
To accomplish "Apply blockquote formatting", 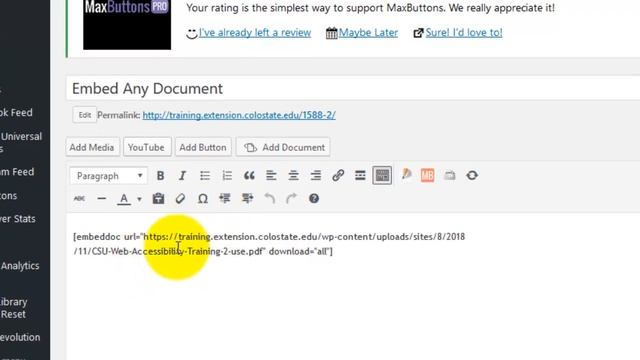I will [249, 176].
